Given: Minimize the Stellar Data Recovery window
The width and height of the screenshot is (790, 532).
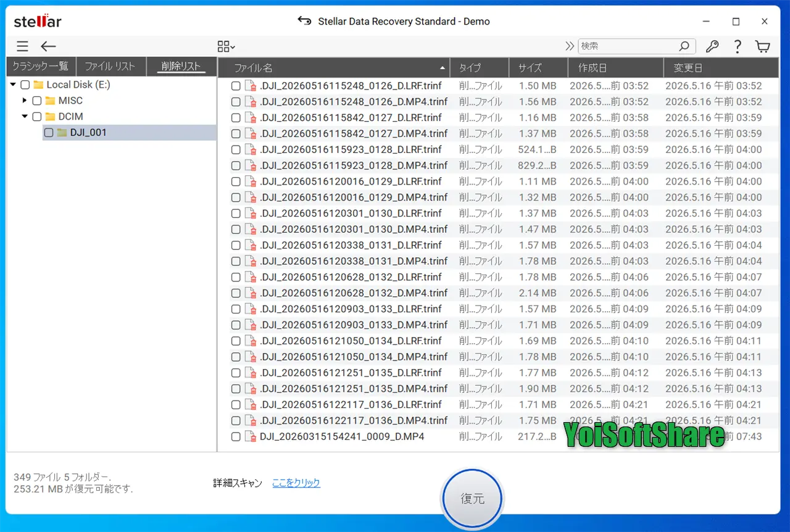Looking at the screenshot, I should click(x=707, y=21).
